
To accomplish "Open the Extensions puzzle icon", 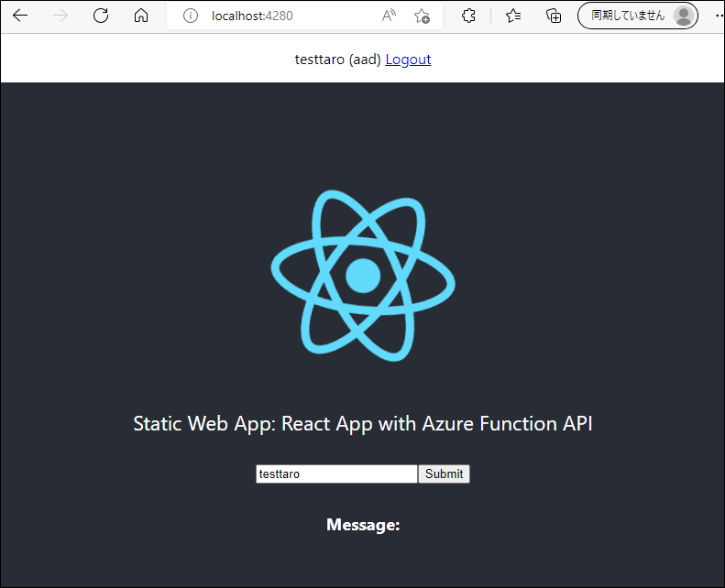I will pos(468,16).
